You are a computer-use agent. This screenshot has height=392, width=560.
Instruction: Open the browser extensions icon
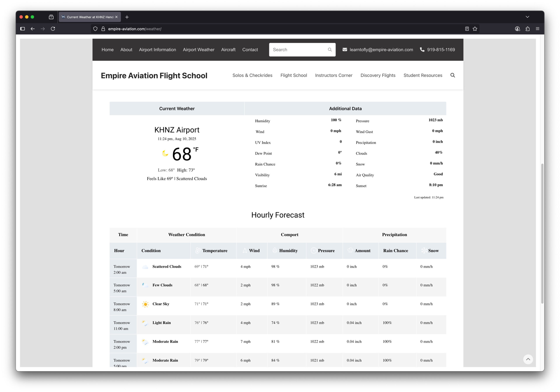coord(528,29)
